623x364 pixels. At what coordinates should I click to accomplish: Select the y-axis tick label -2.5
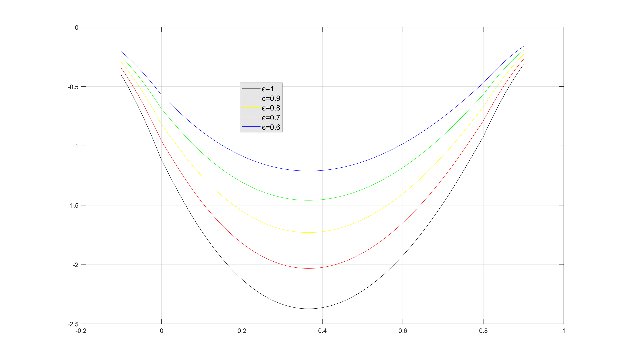coord(73,324)
